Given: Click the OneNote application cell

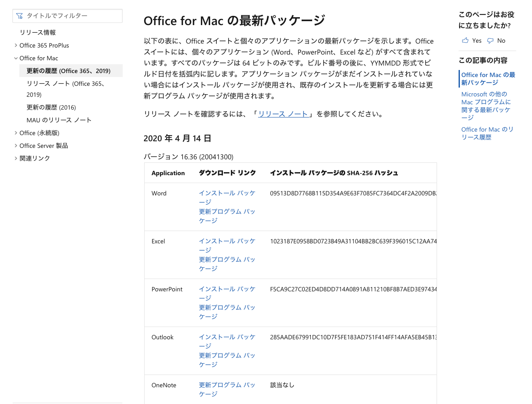Looking at the screenshot, I should coord(164,385).
